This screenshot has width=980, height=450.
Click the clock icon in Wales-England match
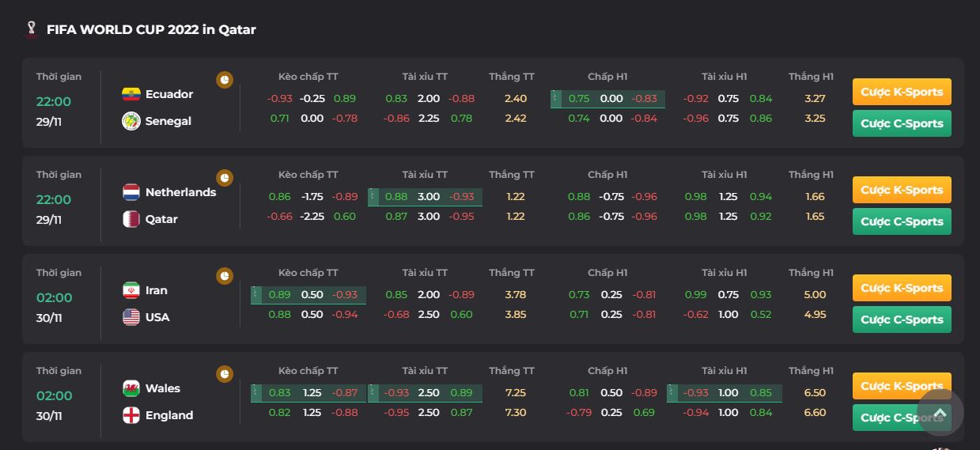pyautogui.click(x=225, y=374)
